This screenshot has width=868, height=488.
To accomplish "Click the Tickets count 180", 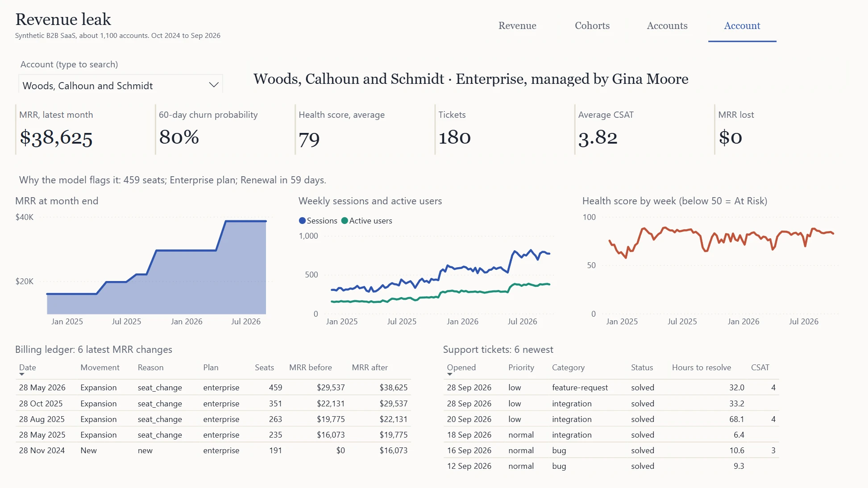I will tap(454, 137).
